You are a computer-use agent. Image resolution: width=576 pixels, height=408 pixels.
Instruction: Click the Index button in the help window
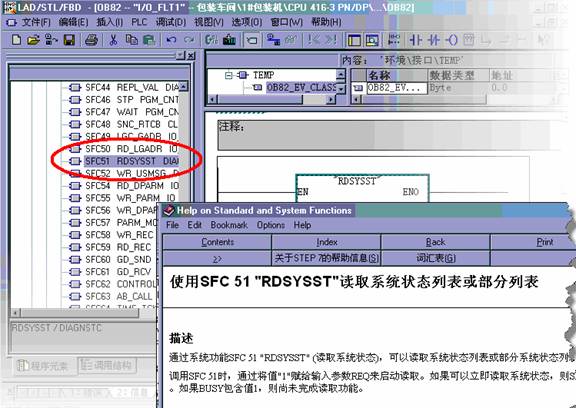[326, 242]
